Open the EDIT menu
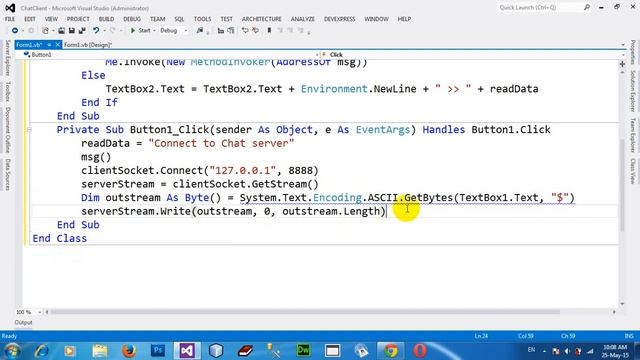Image resolution: width=640 pixels, height=360 pixels. [x=30, y=19]
